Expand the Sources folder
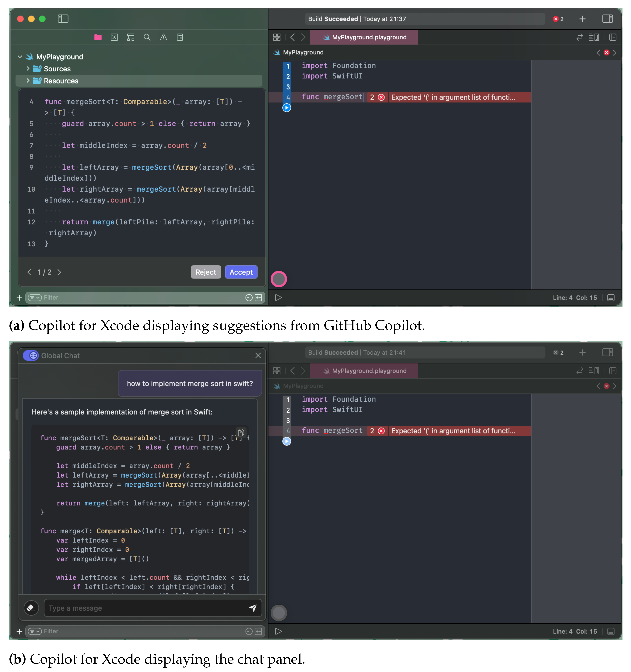Screen dimensions: 631x672 (x=28, y=69)
